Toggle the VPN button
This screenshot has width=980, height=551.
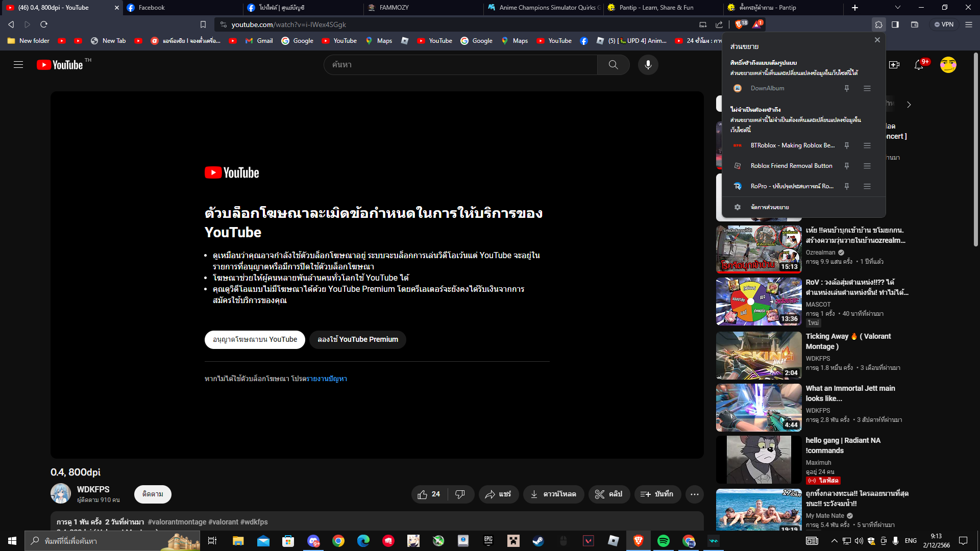click(944, 24)
